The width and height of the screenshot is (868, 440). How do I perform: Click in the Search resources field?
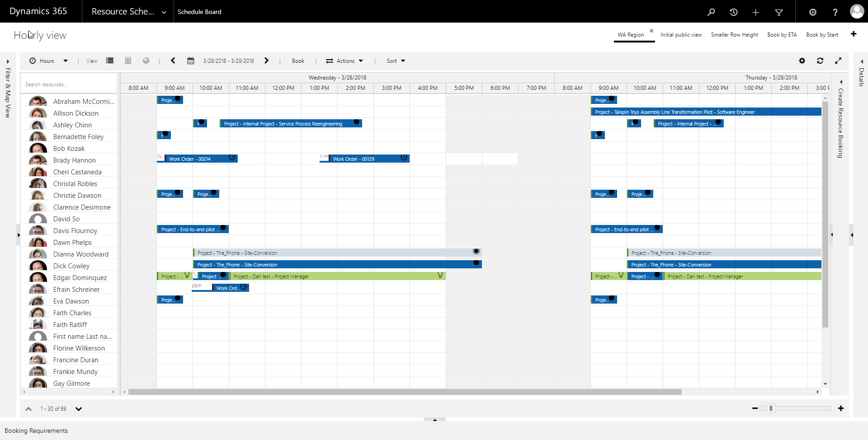68,84
